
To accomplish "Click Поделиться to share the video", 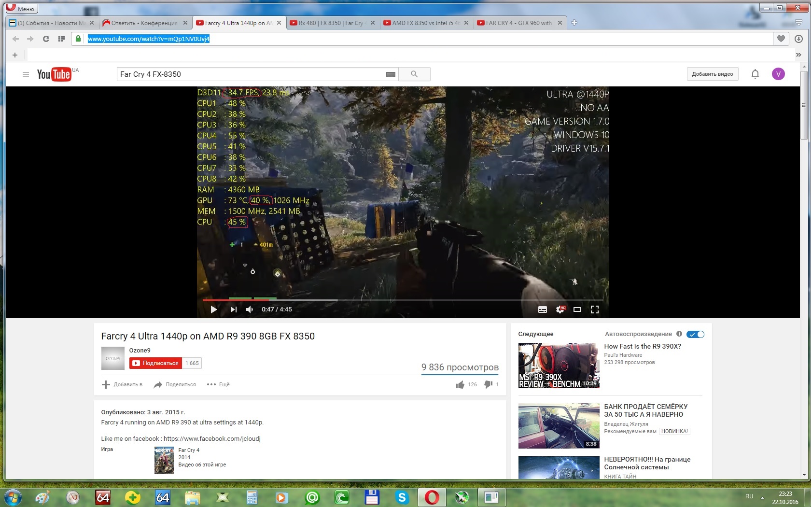I will pyautogui.click(x=175, y=385).
